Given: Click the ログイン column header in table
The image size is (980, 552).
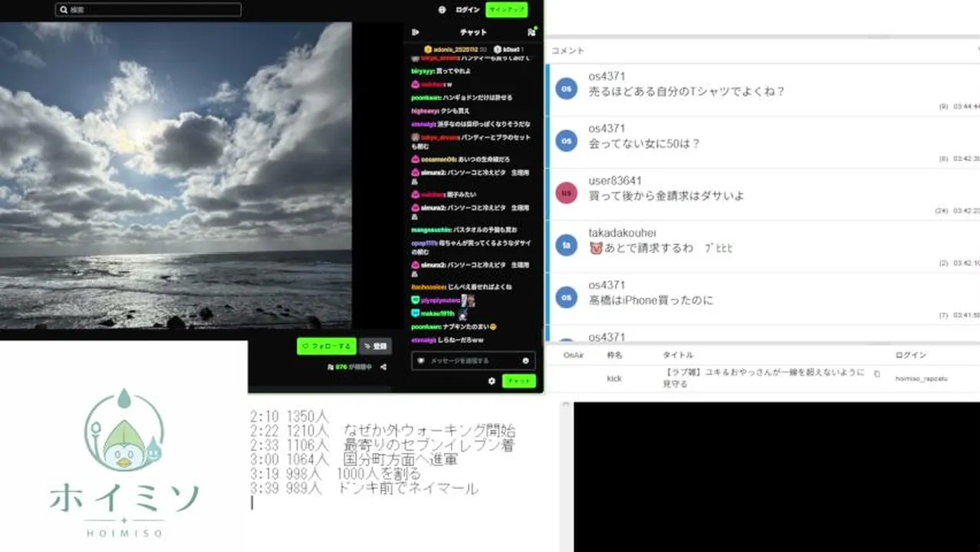Looking at the screenshot, I should tap(911, 356).
